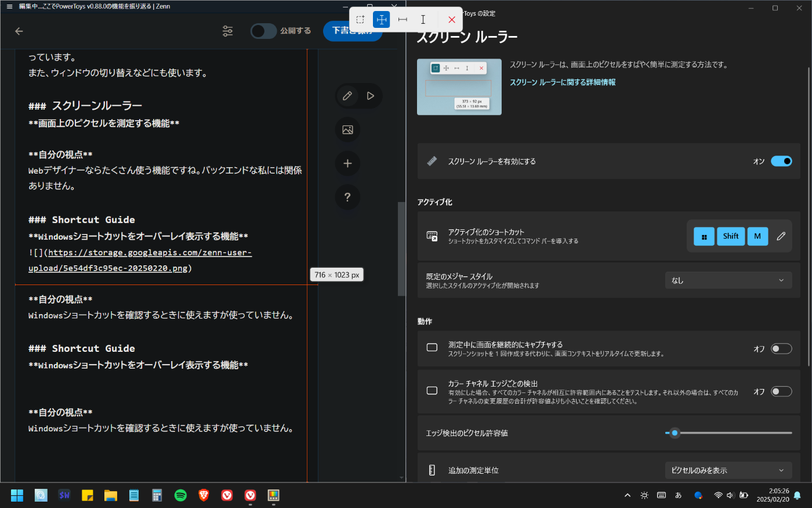Open the hamburger menu in Zenn window title
812x508 pixels.
click(9, 6)
